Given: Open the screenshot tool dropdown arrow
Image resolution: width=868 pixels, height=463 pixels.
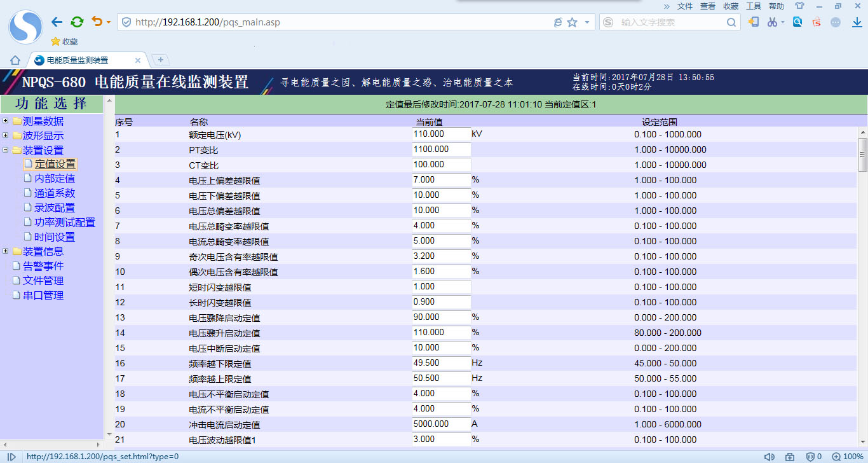Looking at the screenshot, I should point(783,22).
